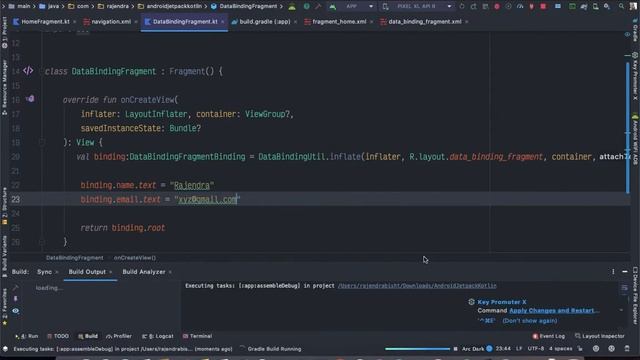Hide the Build tool window with minimize icon
640x360 pixels.
point(625,271)
